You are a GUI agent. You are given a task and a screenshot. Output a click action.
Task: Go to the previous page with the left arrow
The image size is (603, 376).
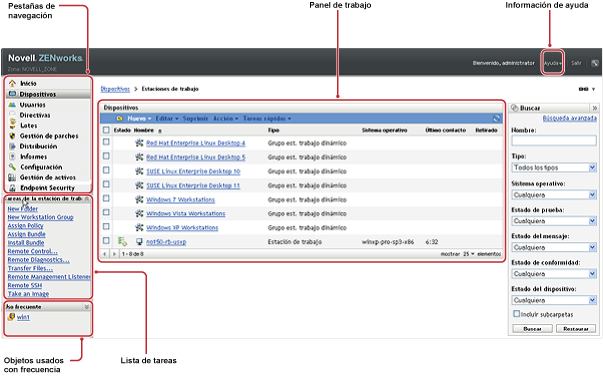click(x=105, y=254)
